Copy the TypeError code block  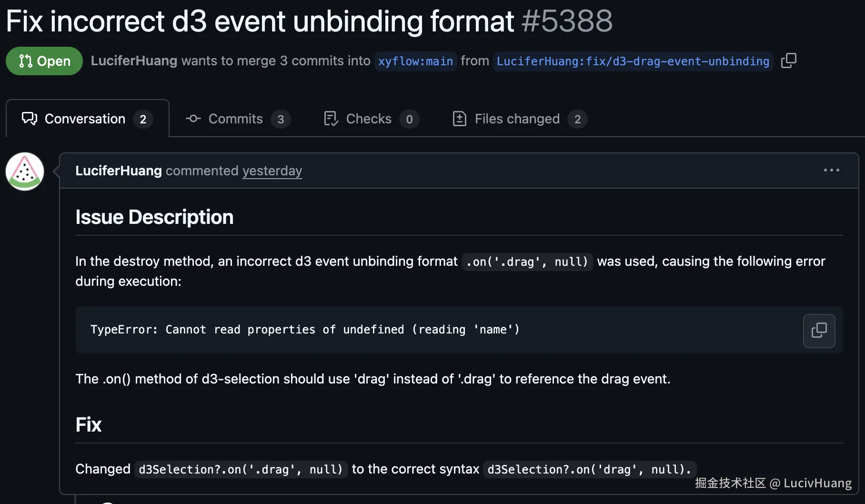(819, 331)
